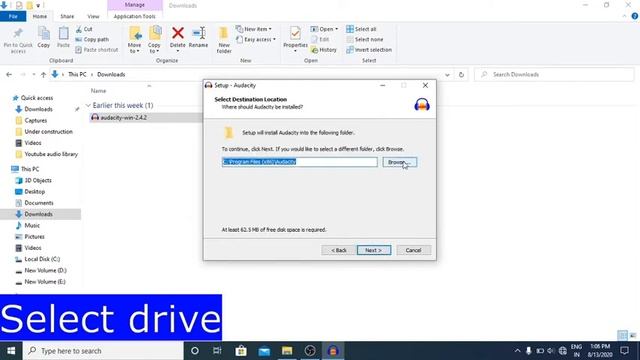Open the File tab
Image resolution: width=640 pixels, height=360 pixels.
13,16
